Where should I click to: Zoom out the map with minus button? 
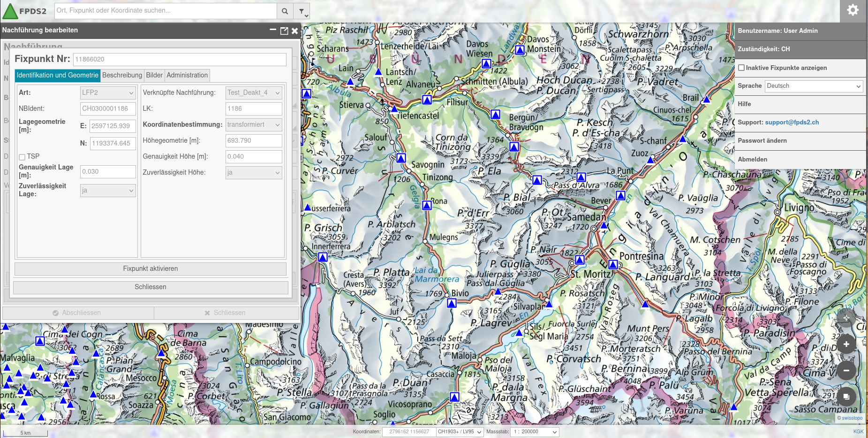pos(846,370)
